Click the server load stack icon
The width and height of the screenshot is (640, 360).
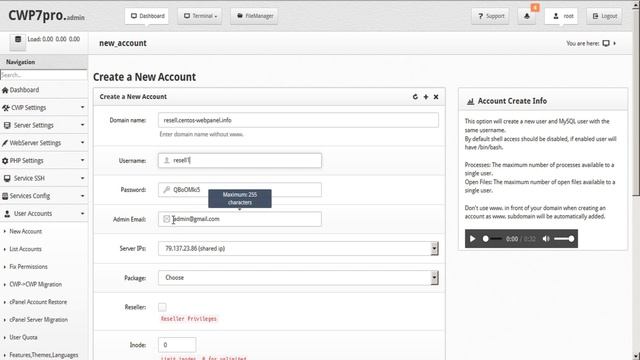coord(18,40)
